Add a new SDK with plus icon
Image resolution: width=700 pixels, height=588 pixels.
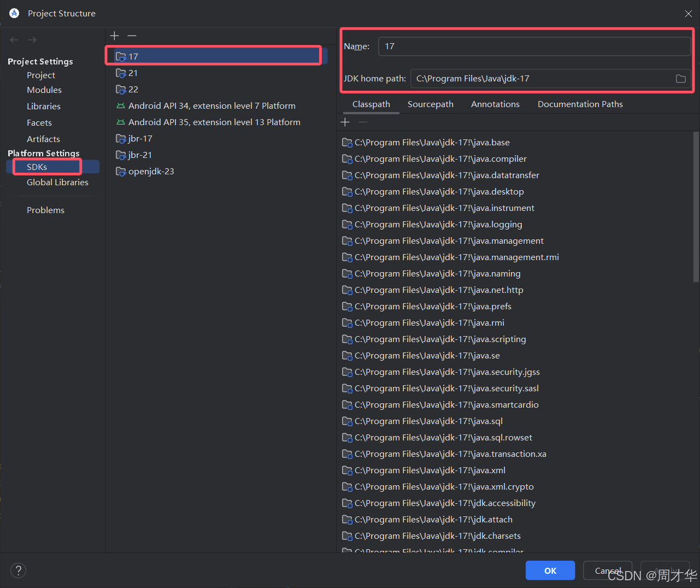[x=114, y=36]
